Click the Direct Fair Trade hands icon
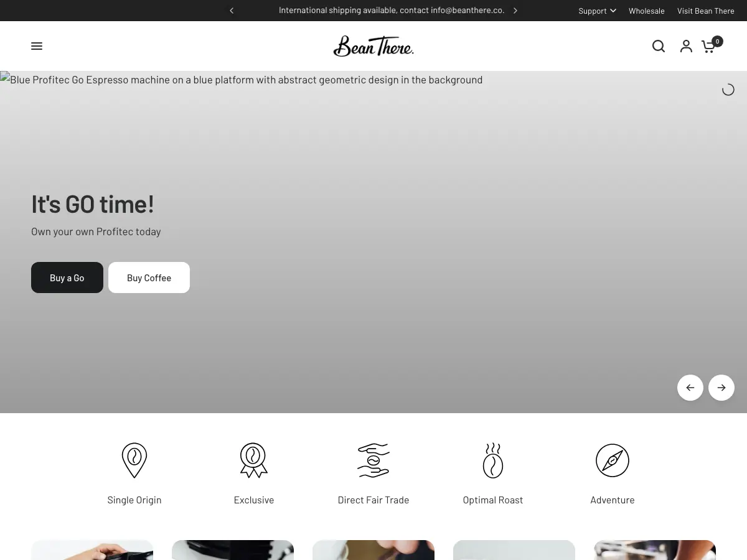 point(374,460)
